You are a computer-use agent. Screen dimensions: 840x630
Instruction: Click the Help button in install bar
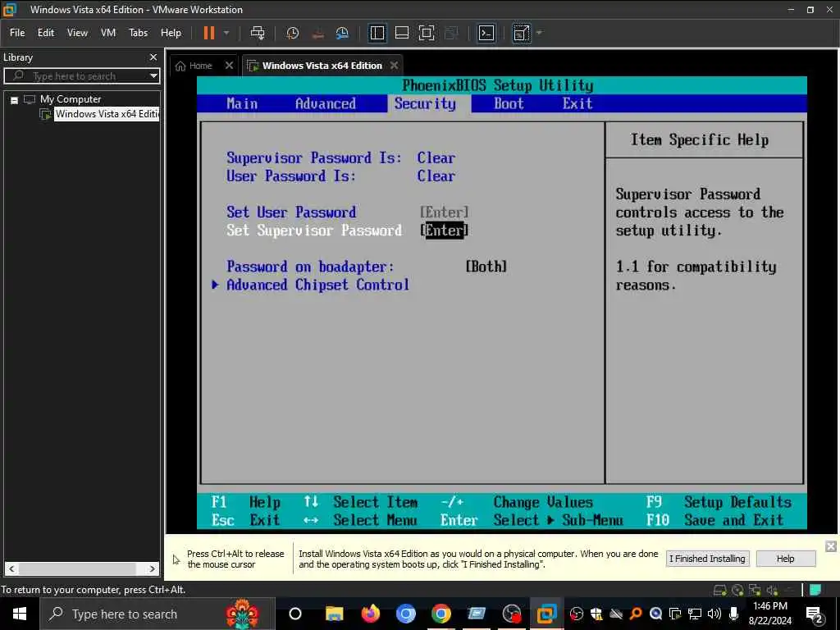[x=785, y=559]
